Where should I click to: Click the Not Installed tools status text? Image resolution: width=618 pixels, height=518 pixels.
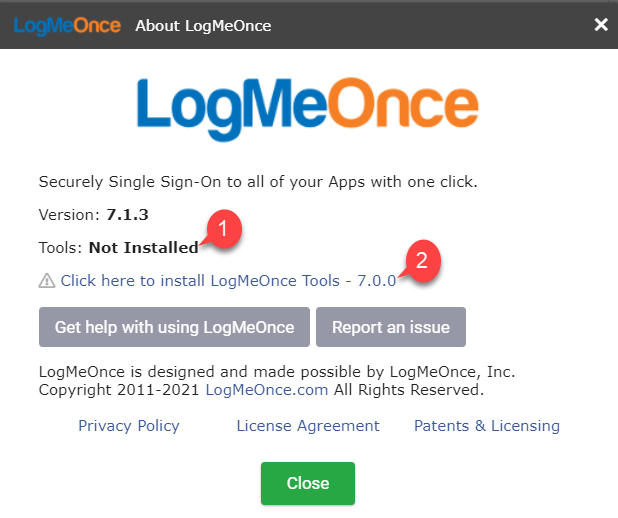(143, 248)
